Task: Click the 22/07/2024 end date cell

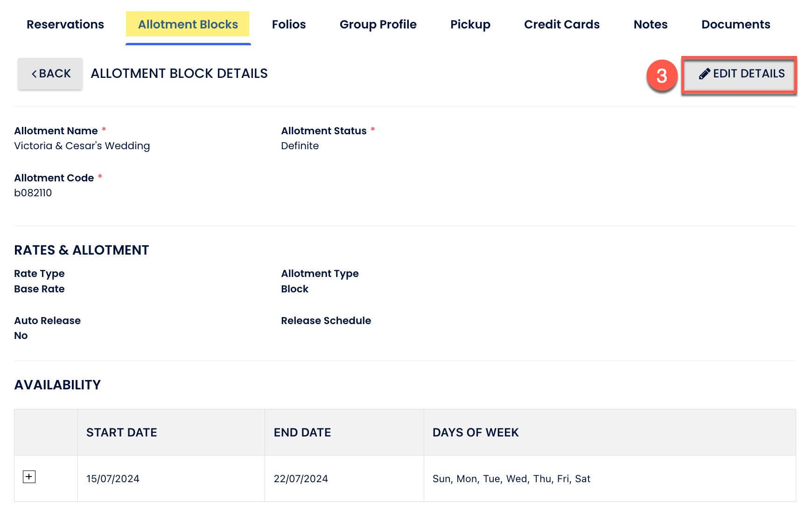Action: coord(301,478)
